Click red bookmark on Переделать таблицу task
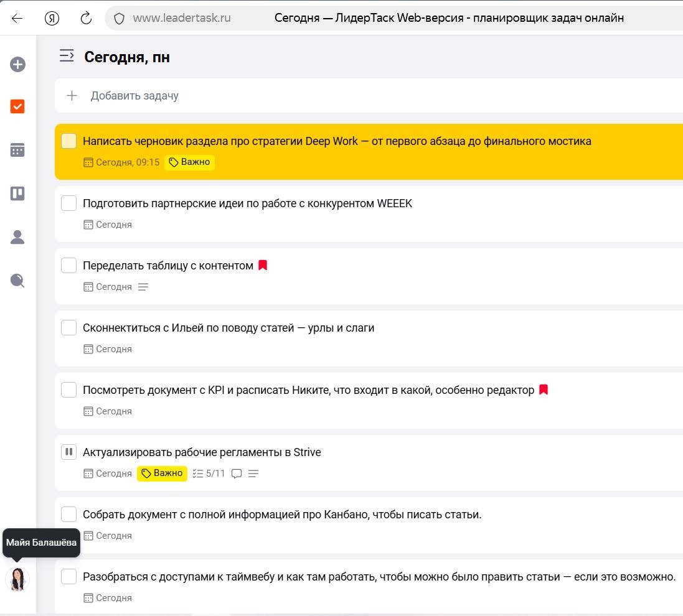This screenshot has height=616, width=683. (x=263, y=265)
